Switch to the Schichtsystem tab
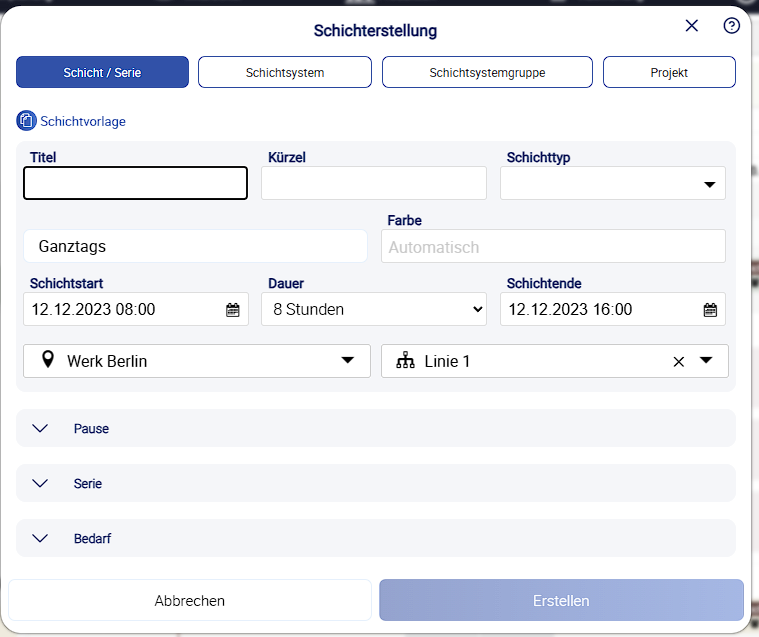 (x=285, y=73)
